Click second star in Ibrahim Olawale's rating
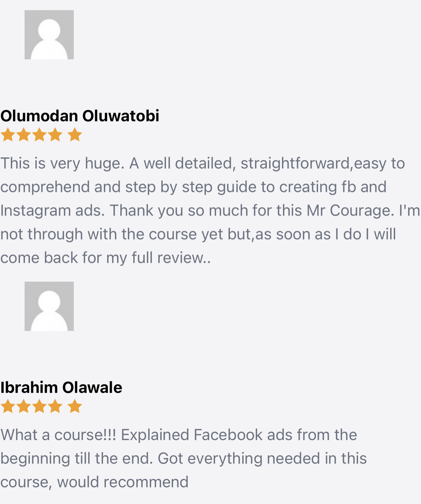This screenshot has width=421, height=504. coord(23,406)
